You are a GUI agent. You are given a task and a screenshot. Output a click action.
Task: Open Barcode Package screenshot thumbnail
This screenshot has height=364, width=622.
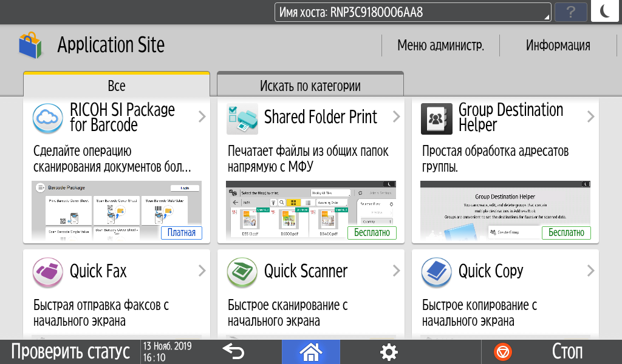[117, 211]
